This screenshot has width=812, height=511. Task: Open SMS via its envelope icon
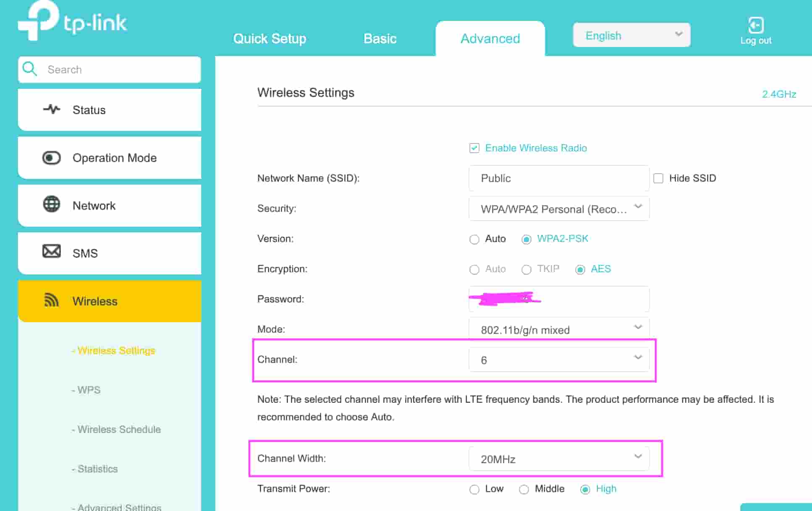(52, 252)
